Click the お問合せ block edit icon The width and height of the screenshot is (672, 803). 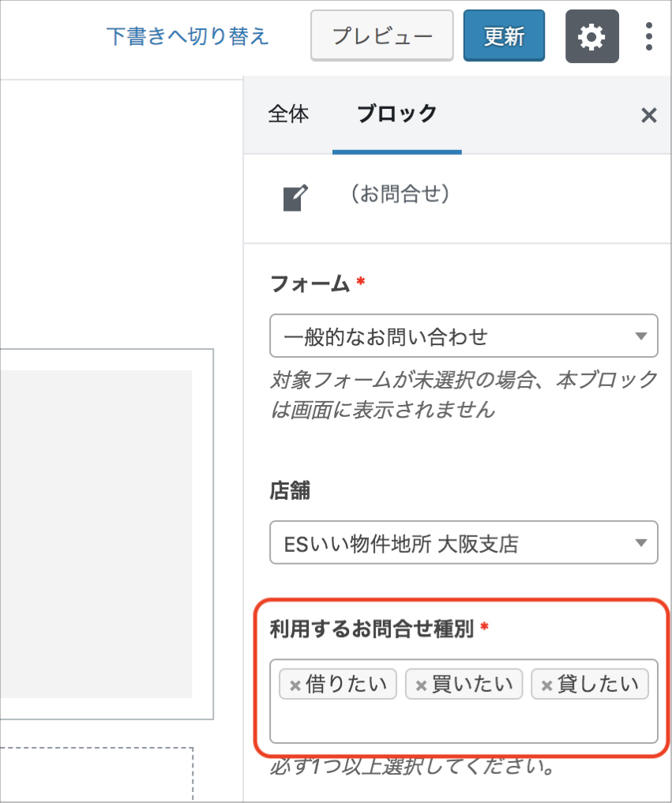coord(296,197)
